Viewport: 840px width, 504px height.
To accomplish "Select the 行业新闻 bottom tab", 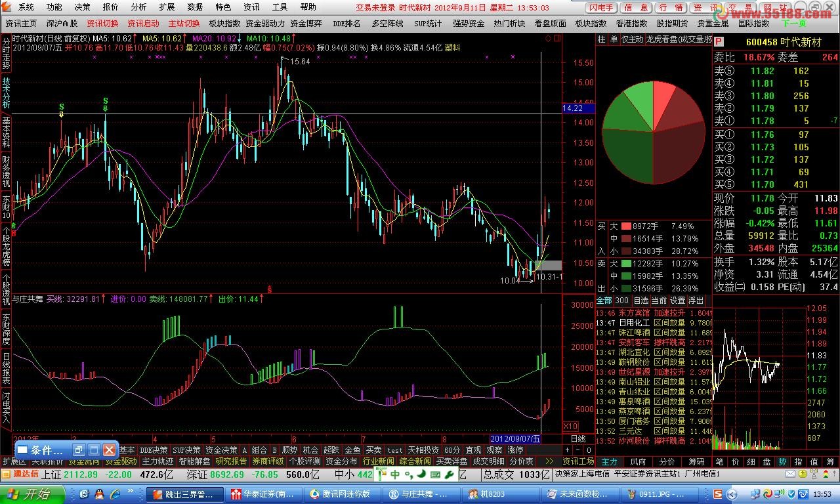I will click(379, 461).
